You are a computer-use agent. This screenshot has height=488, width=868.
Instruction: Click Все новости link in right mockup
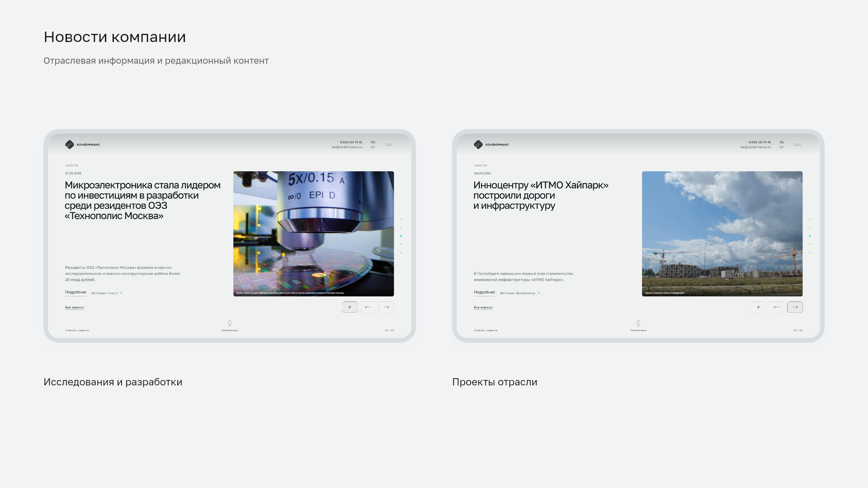(x=483, y=307)
